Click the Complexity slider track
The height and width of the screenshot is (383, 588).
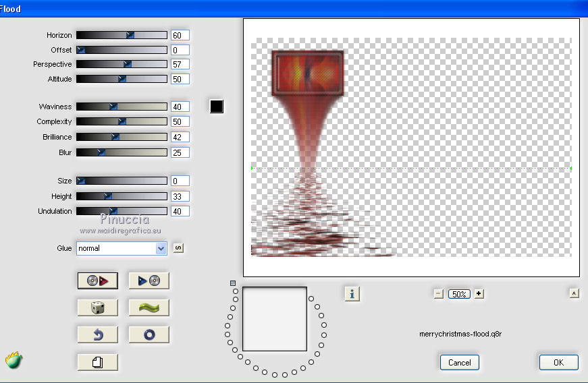coord(122,121)
